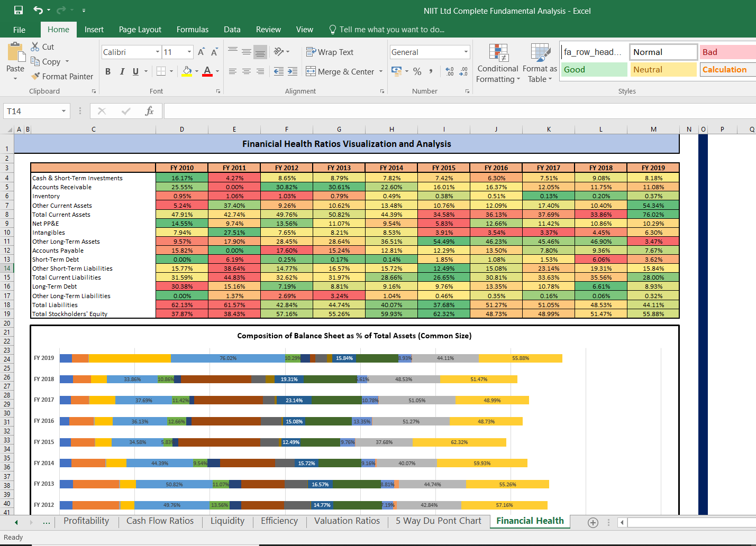Open the Review tab
This screenshot has width=756, height=546.
tap(268, 30)
